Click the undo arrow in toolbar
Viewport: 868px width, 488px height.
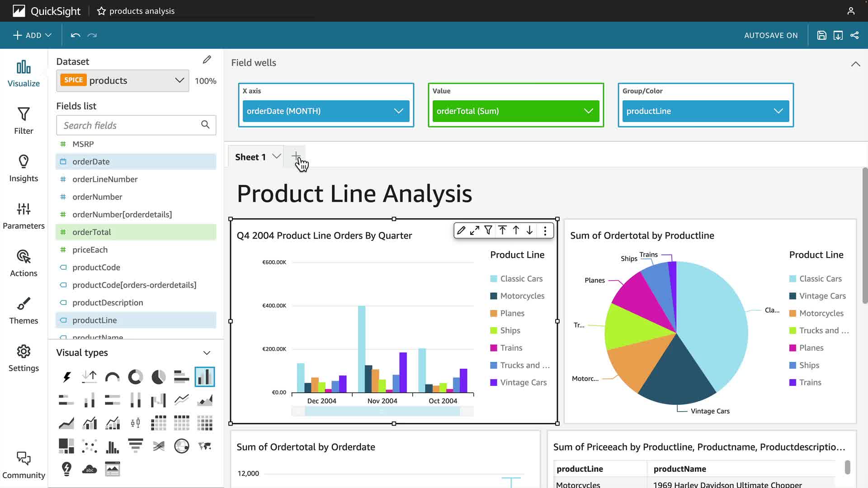[x=75, y=35]
